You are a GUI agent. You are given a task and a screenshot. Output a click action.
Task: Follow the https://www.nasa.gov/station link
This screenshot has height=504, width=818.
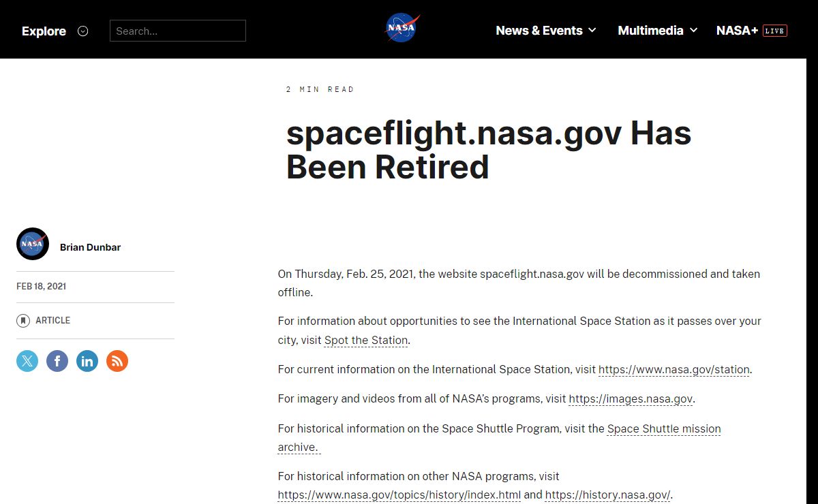pyautogui.click(x=673, y=370)
